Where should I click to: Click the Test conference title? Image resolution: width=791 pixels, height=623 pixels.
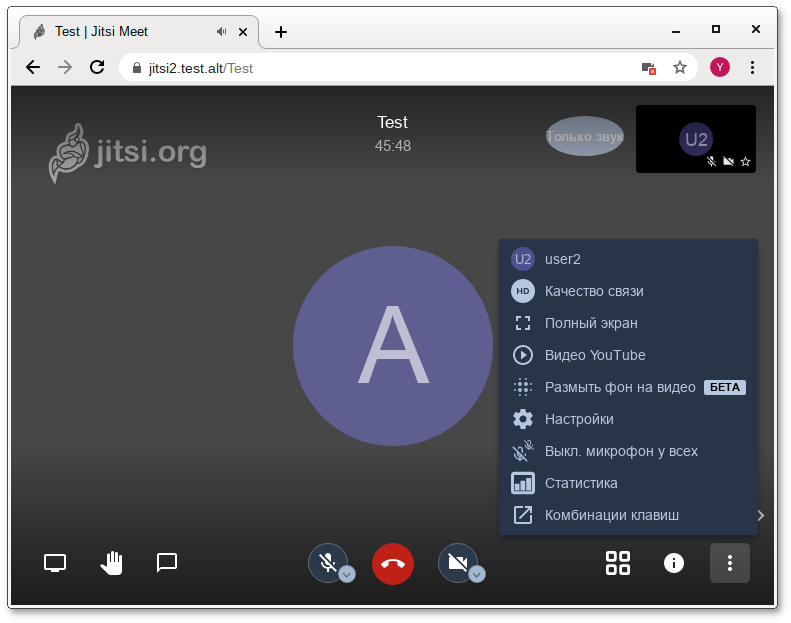392,122
